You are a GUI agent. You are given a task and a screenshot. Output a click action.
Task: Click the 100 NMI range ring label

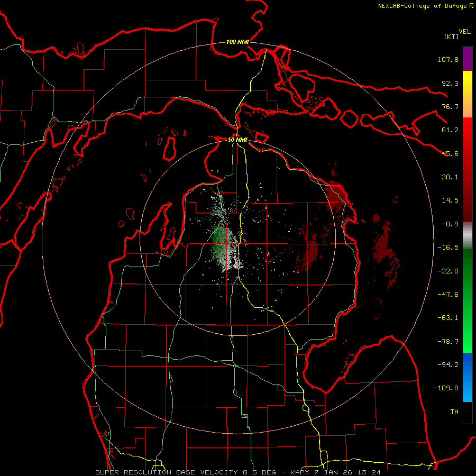[x=237, y=42]
